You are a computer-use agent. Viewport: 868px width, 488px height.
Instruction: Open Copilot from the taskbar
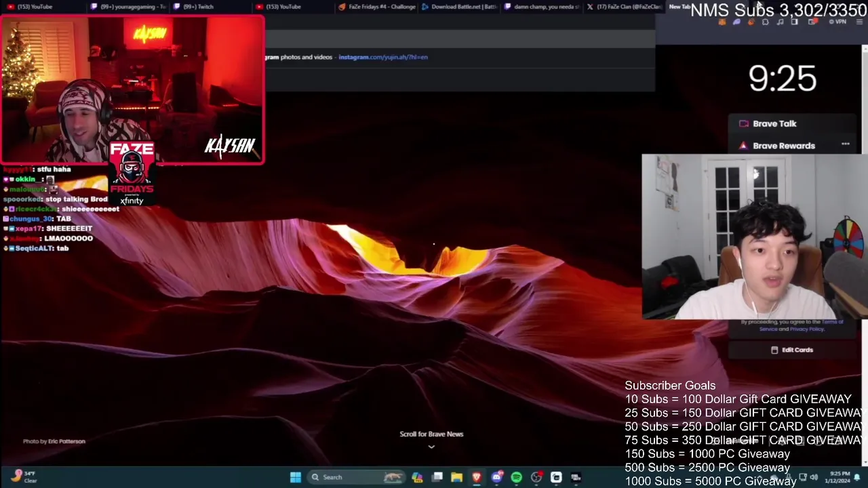click(x=417, y=477)
